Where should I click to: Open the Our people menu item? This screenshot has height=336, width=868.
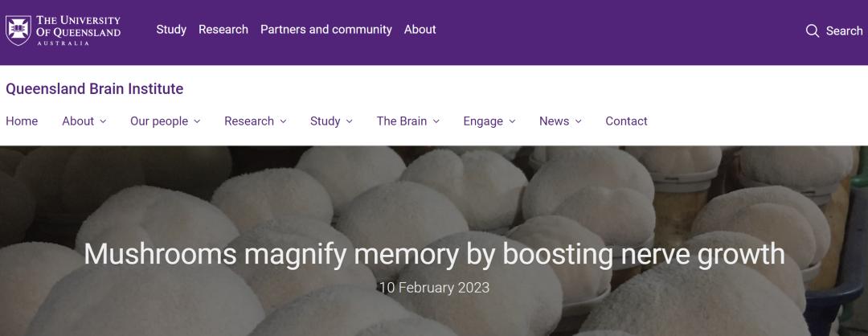(159, 121)
